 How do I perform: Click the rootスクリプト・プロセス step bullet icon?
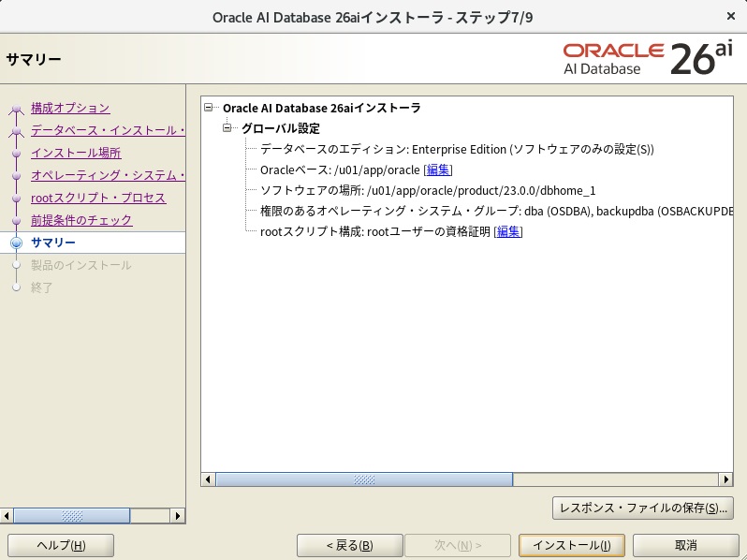click(x=16, y=198)
